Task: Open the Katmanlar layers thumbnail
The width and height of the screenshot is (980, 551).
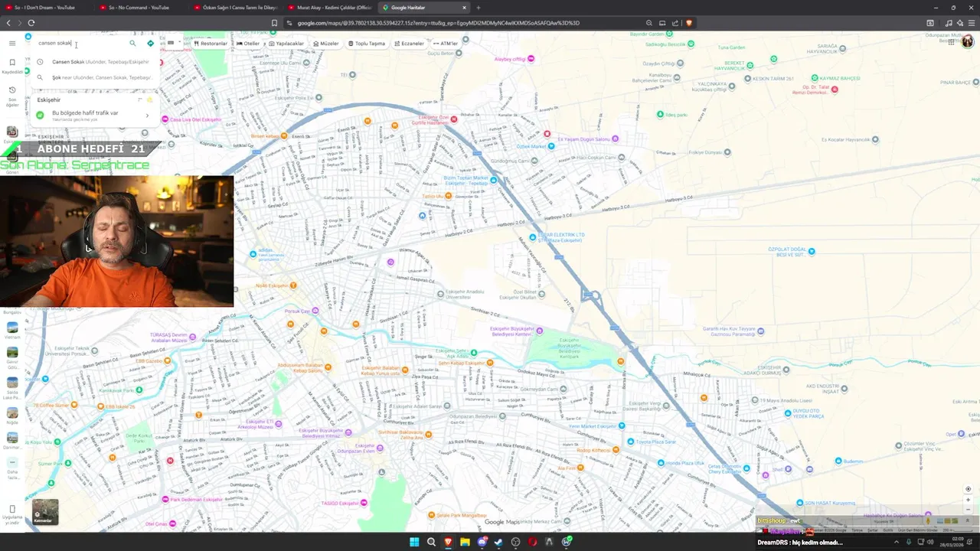Action: click(x=45, y=512)
